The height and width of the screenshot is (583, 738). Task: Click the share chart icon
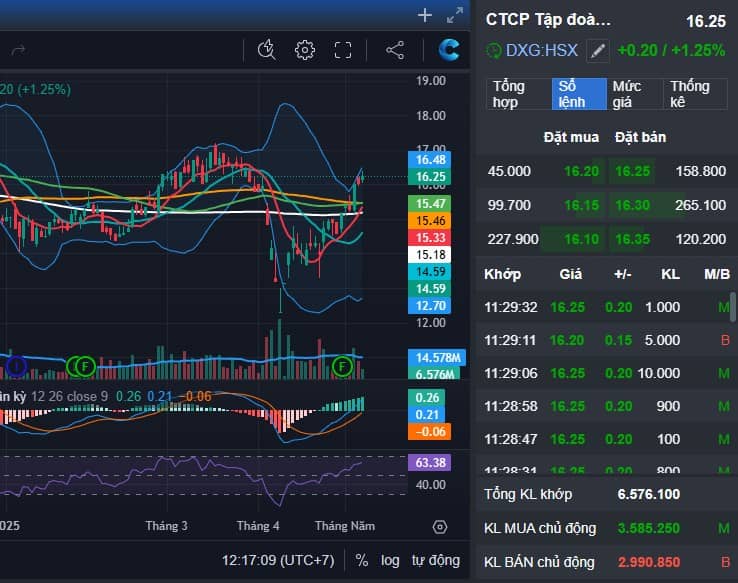[395, 50]
